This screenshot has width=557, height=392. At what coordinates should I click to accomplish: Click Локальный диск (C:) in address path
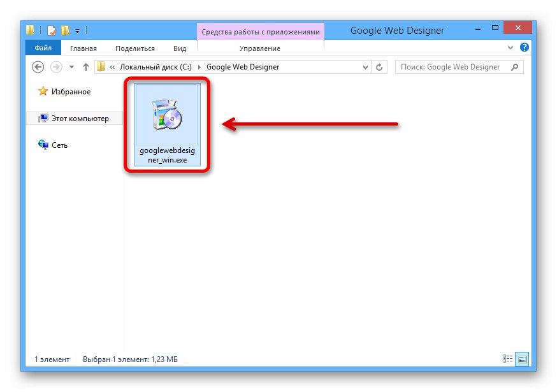(156, 67)
